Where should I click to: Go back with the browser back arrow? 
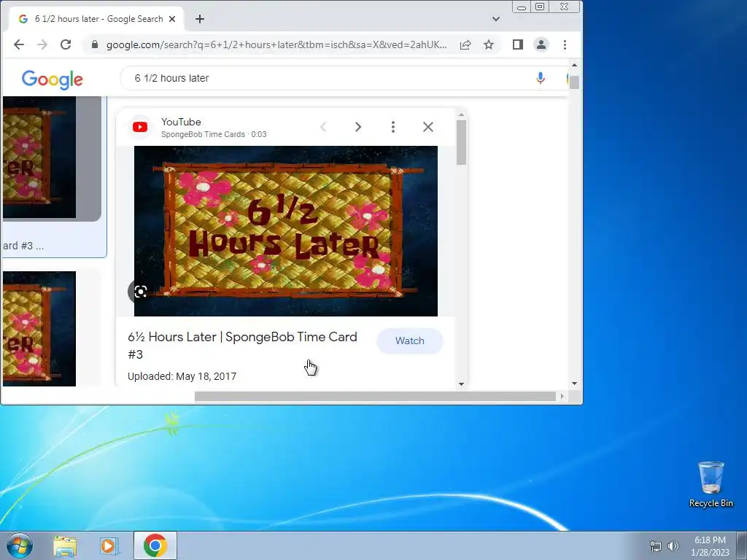click(19, 44)
